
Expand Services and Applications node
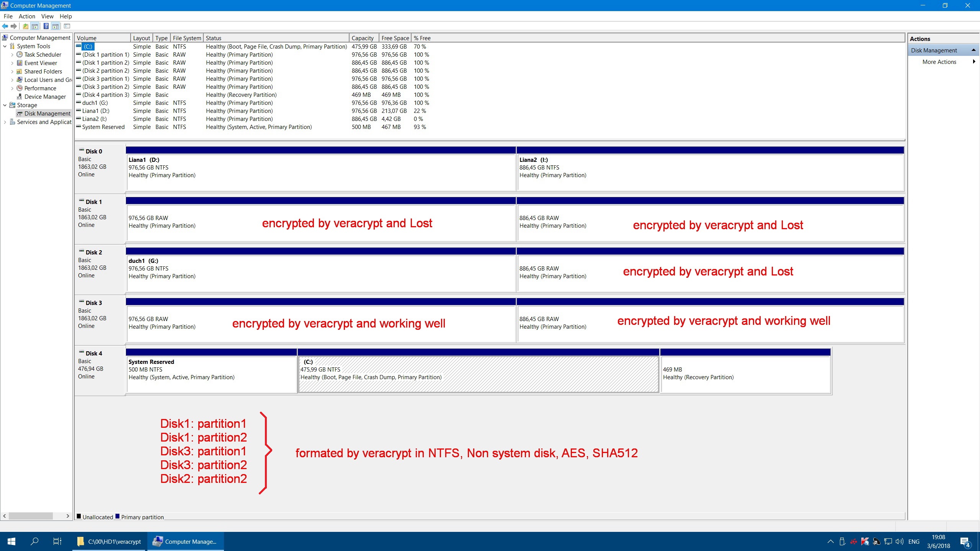(5, 122)
